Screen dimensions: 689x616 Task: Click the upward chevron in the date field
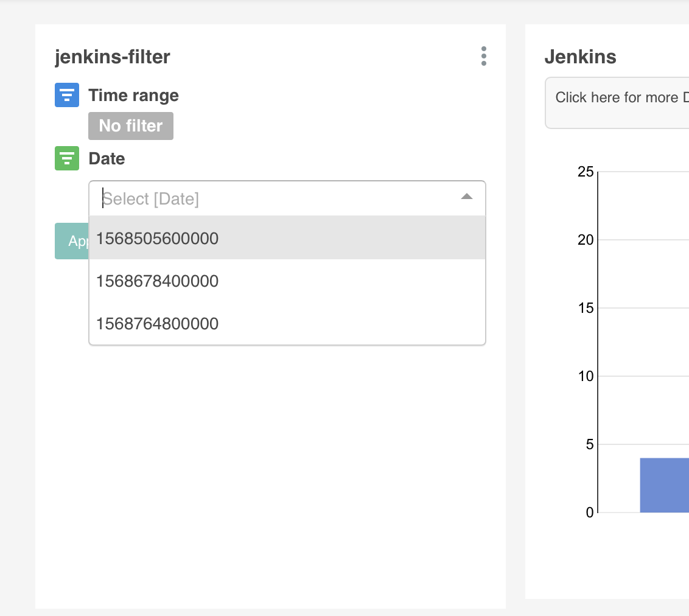(466, 197)
